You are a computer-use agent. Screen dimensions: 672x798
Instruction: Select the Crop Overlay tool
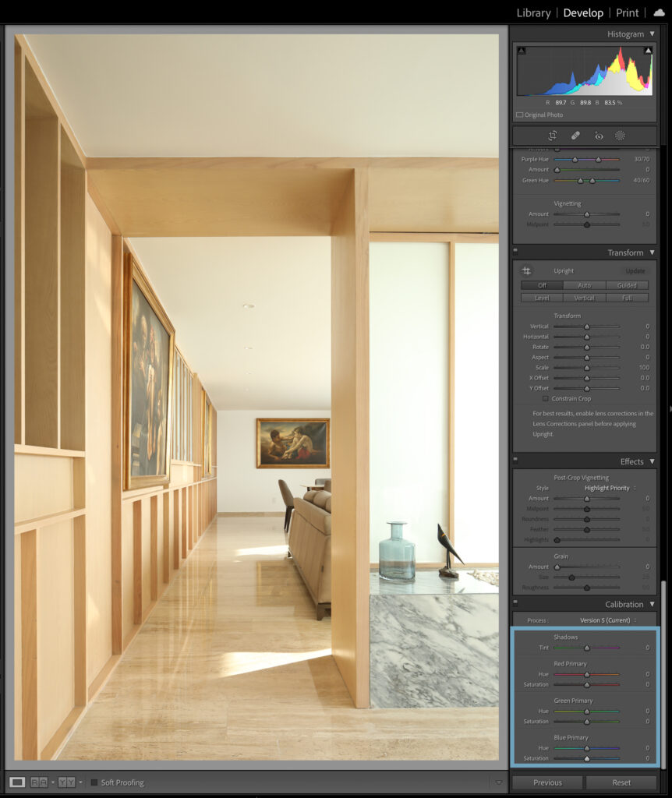tap(553, 136)
